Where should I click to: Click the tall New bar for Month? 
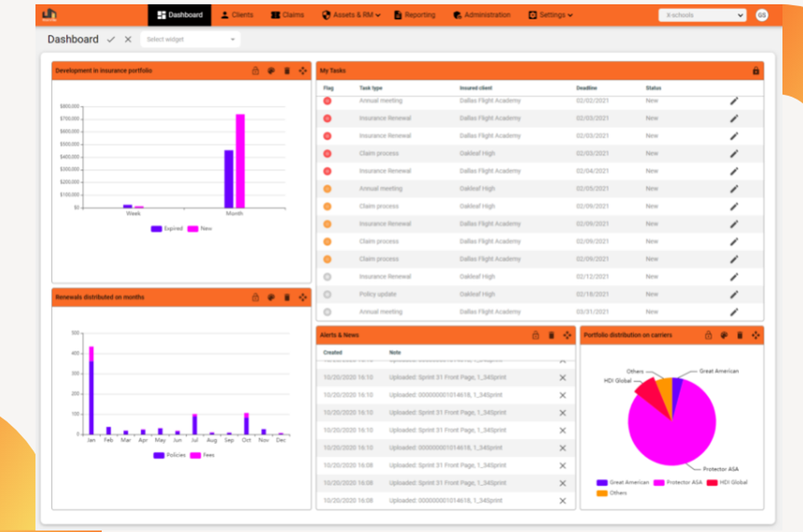(x=240, y=160)
